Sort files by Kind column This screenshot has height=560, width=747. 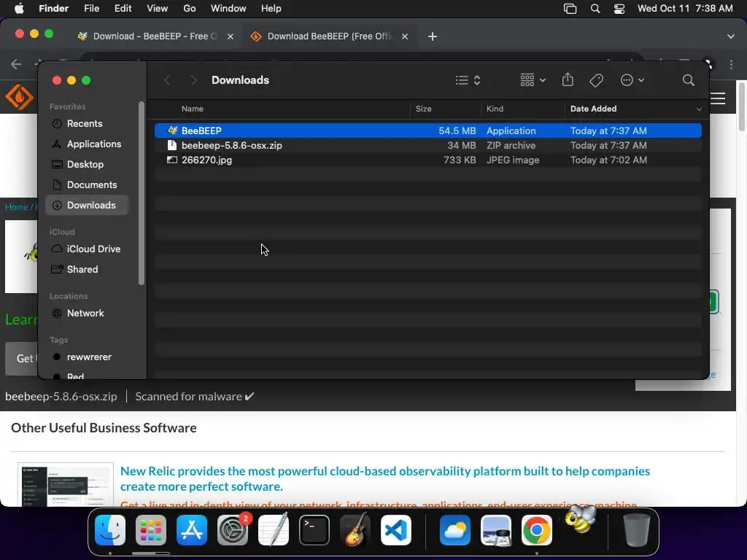click(495, 109)
